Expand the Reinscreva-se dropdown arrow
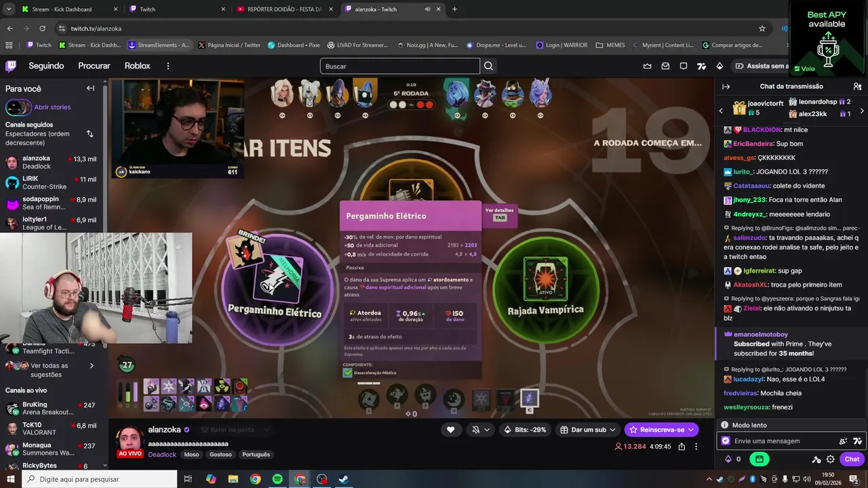The height and width of the screenshot is (488, 868). pos(691,430)
